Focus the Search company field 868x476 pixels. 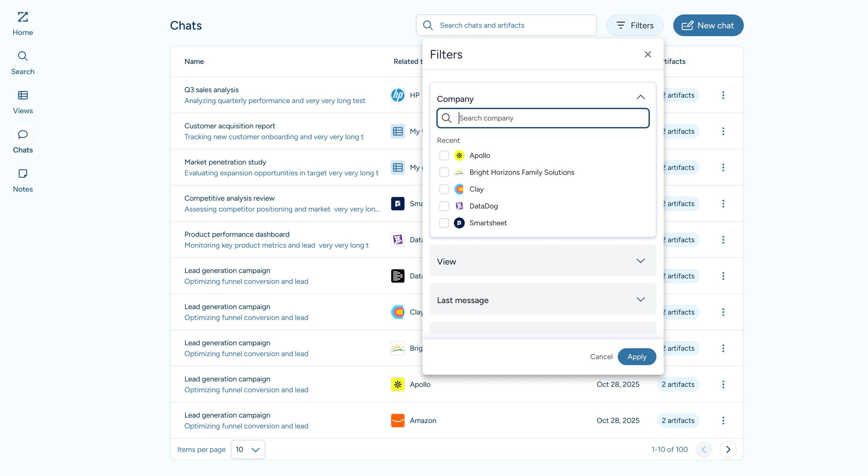[543, 118]
